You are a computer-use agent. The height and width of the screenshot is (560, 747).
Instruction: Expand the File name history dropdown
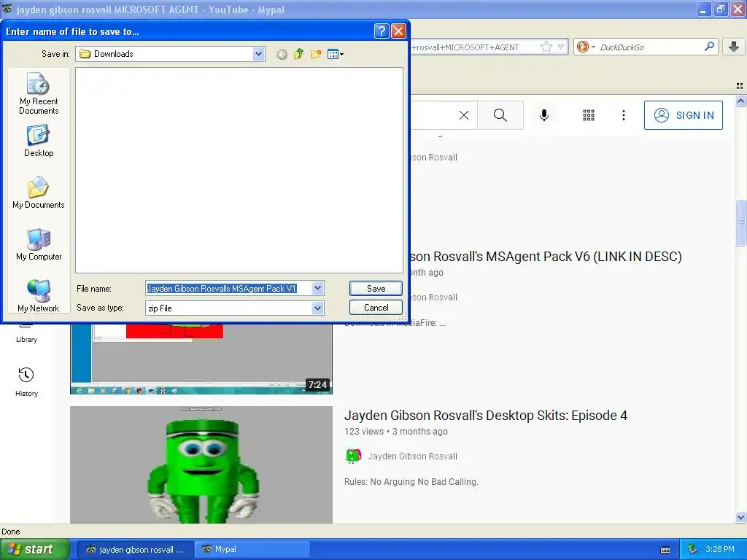[318, 288]
